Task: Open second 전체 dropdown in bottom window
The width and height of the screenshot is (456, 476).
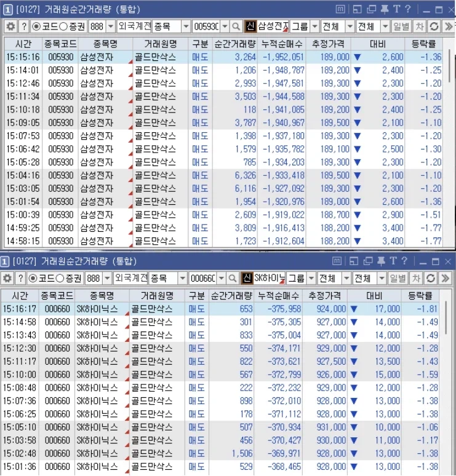Action: click(382, 279)
